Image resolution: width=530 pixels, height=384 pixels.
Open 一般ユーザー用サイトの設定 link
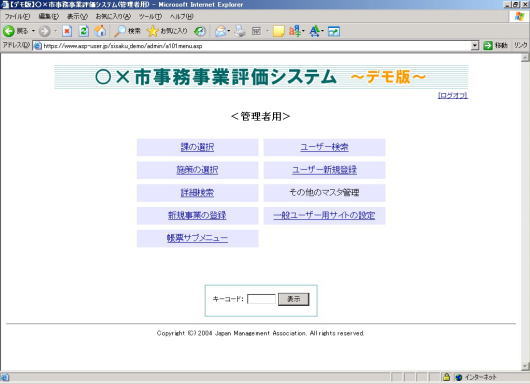point(324,215)
